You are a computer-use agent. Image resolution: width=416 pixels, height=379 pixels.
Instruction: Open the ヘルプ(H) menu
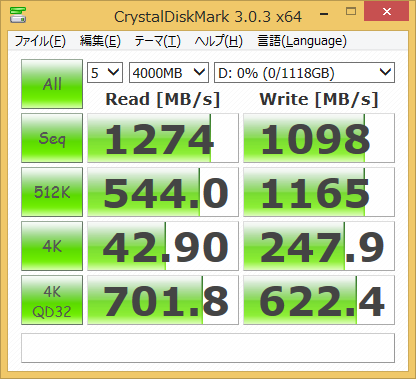pos(219,41)
